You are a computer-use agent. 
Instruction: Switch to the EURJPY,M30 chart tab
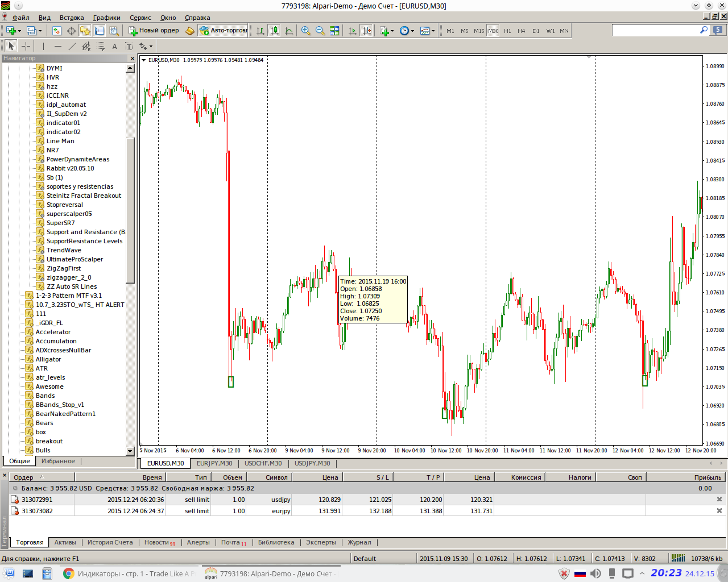coord(214,463)
